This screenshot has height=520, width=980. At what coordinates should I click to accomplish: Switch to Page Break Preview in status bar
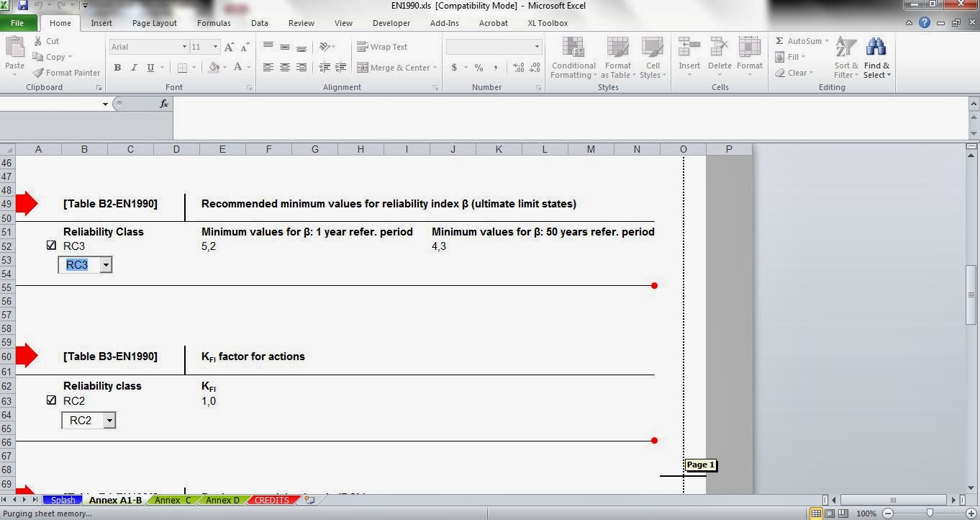[843, 514]
